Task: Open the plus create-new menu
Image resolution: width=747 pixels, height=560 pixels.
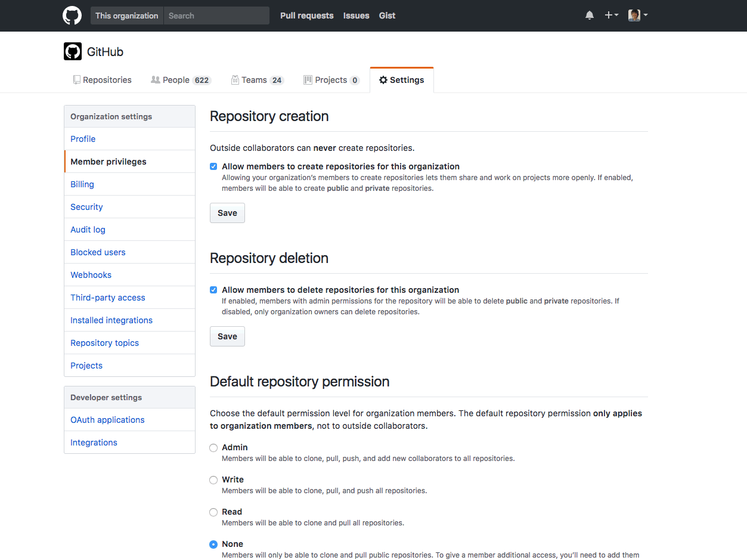Action: click(x=612, y=16)
